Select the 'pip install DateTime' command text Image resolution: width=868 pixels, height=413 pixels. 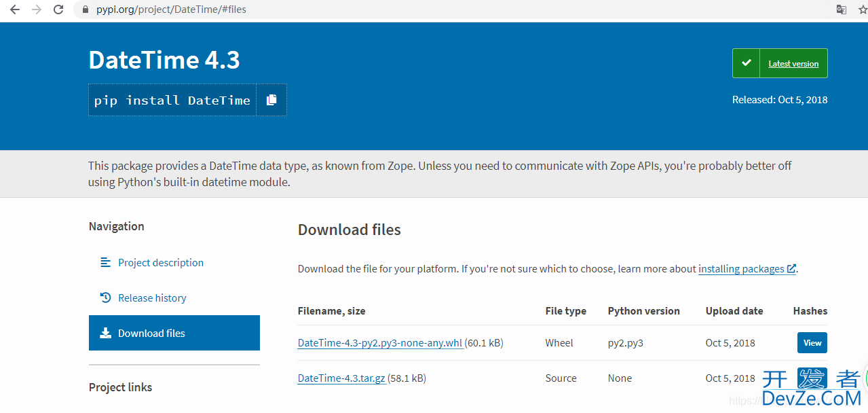[x=172, y=100]
